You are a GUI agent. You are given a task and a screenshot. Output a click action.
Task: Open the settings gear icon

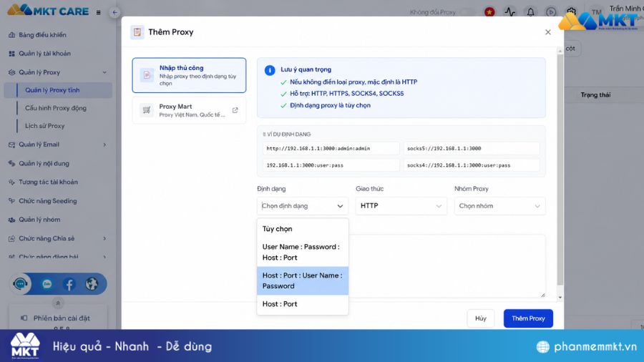coord(571,11)
